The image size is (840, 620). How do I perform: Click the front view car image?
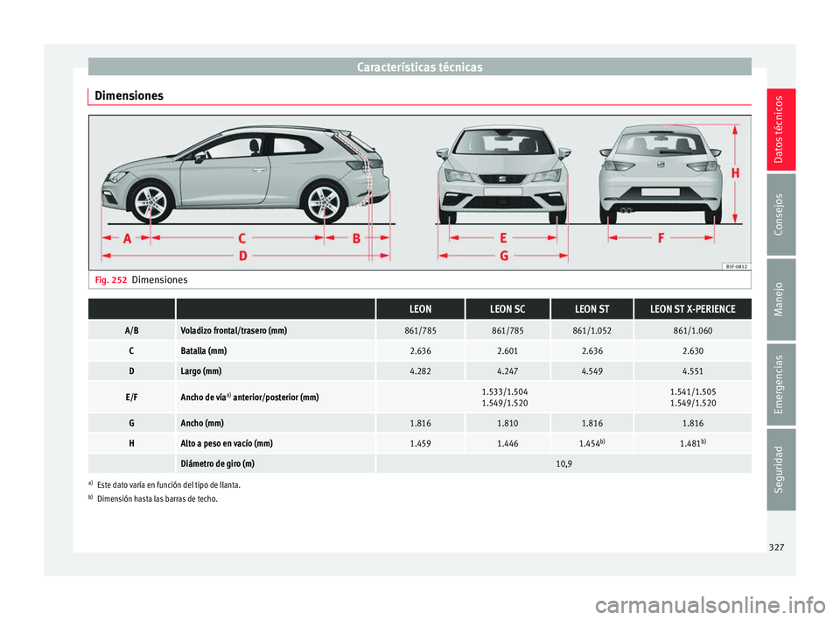point(503,175)
